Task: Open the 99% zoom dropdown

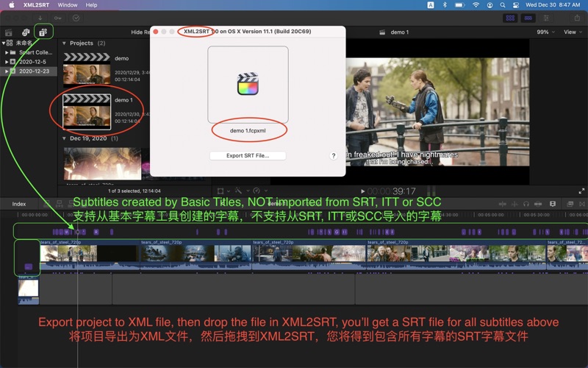Action: 545,32
